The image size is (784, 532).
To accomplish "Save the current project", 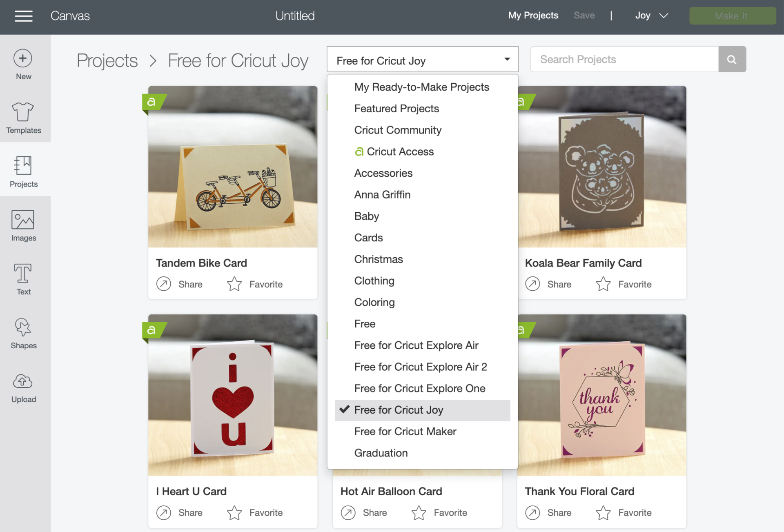I will pos(584,15).
